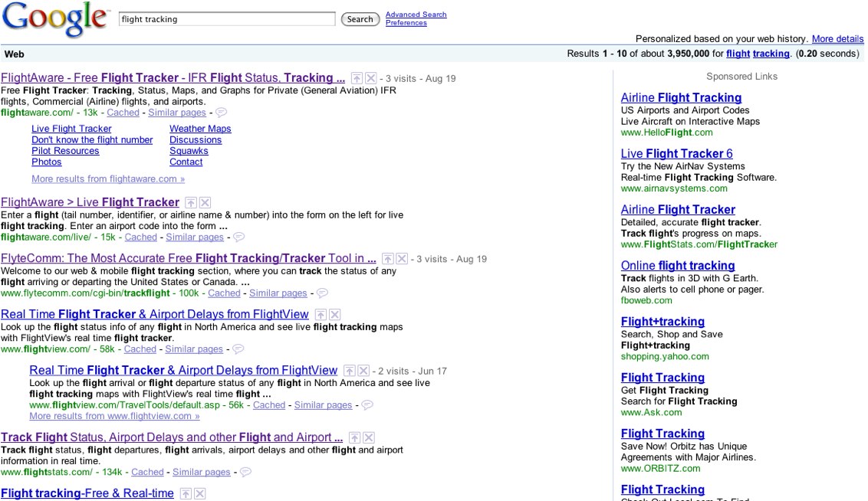Remove the first FlightAware Free Flight Tracker result
Screen dimensions: 868x501
(x=371, y=79)
